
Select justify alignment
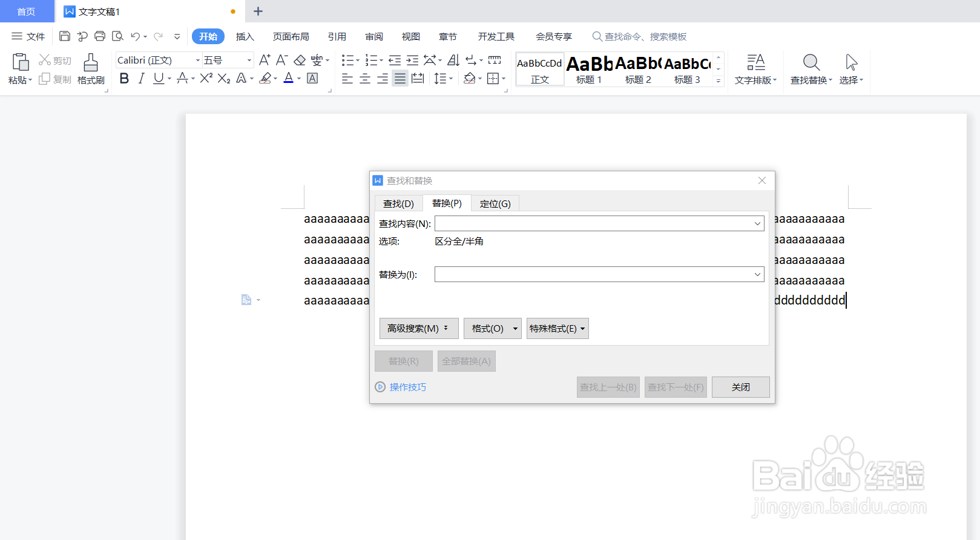coord(400,79)
